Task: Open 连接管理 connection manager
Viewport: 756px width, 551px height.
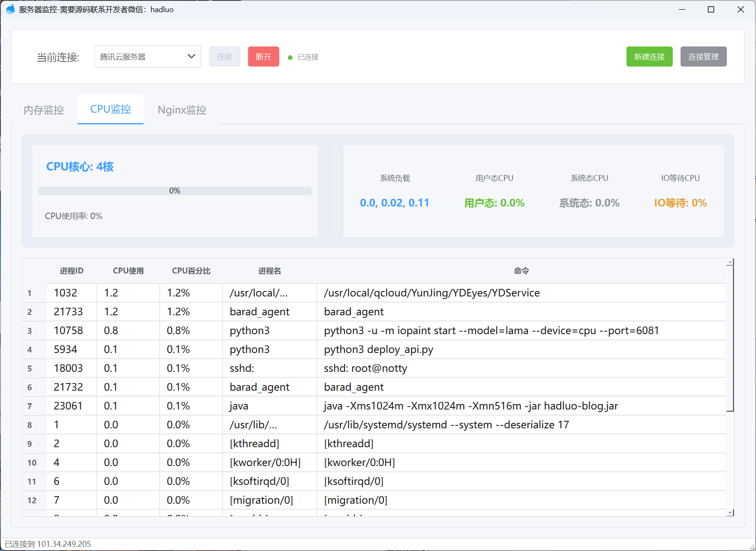Action: pos(704,57)
